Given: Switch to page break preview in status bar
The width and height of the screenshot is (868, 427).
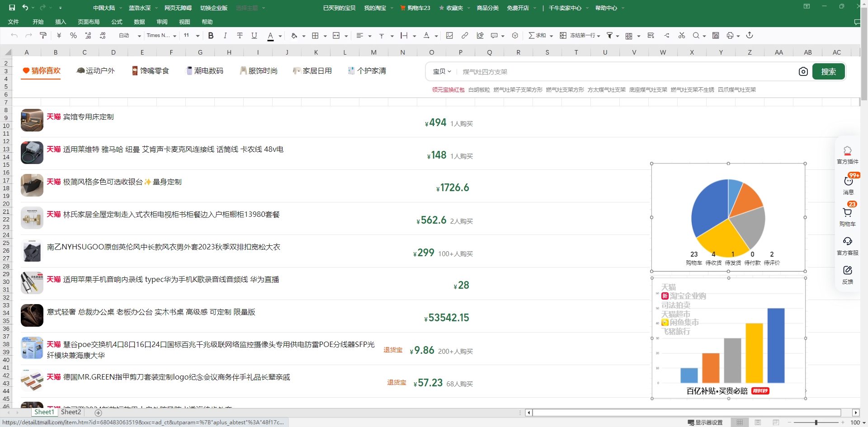Looking at the screenshot, I should (x=776, y=422).
